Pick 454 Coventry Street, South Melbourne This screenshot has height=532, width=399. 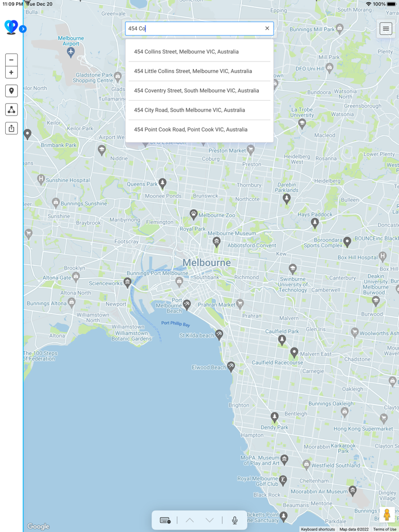pyautogui.click(x=199, y=91)
